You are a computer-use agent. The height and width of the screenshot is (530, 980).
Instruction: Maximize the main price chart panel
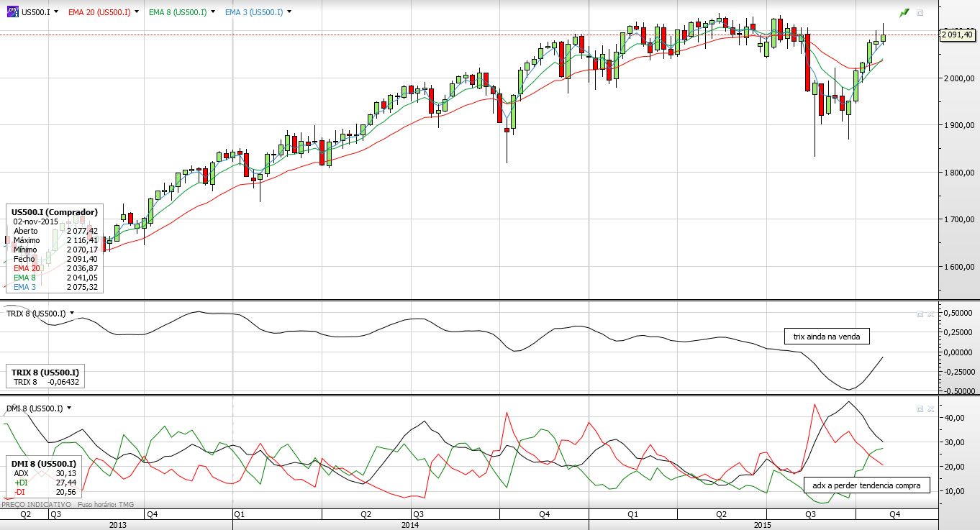[x=920, y=13]
